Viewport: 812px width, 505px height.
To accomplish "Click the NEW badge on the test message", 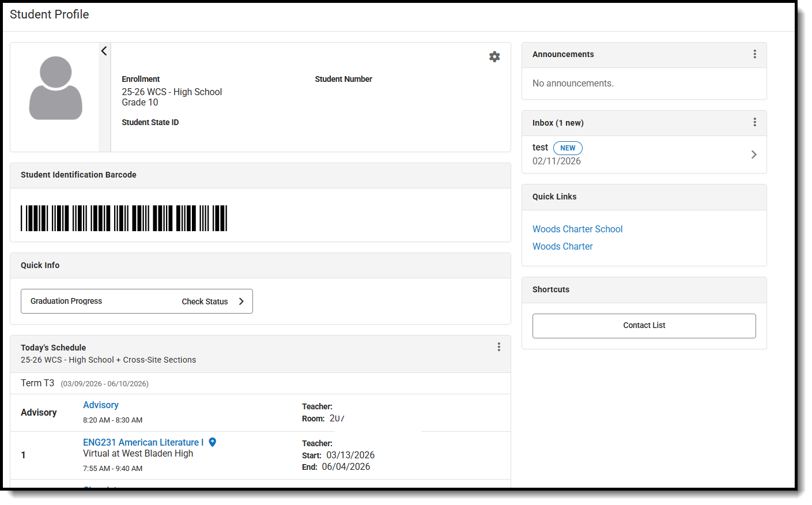I will point(568,148).
